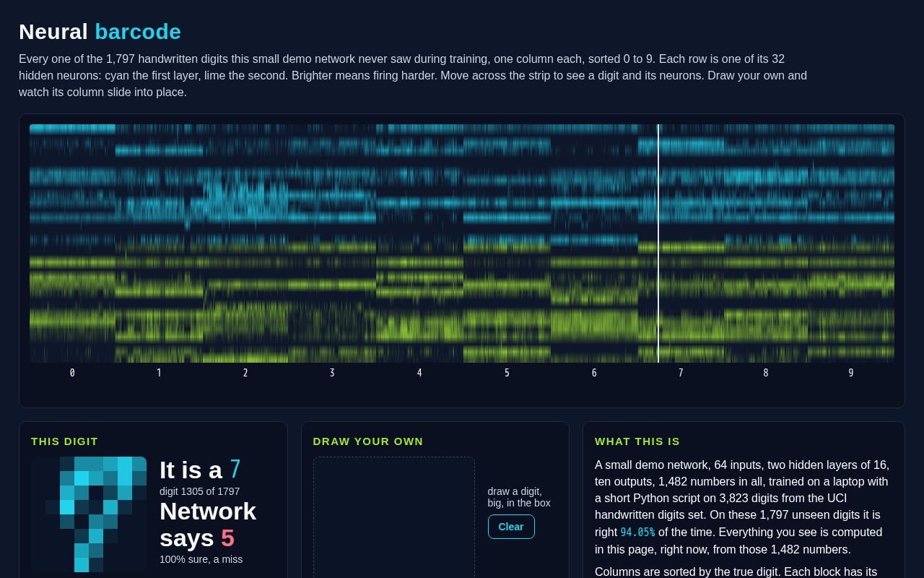The width and height of the screenshot is (924, 578).
Task: Click the "WHAT THIS IS" panel heading
Action: [637, 441]
